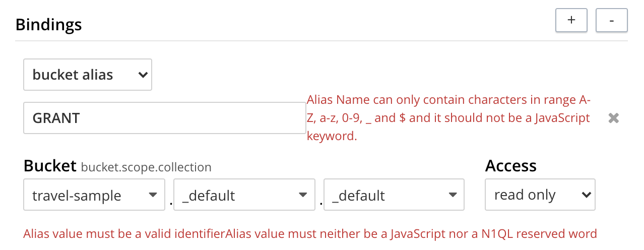Click the Alias Name error message
Image resolution: width=644 pixels, height=250 pixels.
(x=448, y=118)
